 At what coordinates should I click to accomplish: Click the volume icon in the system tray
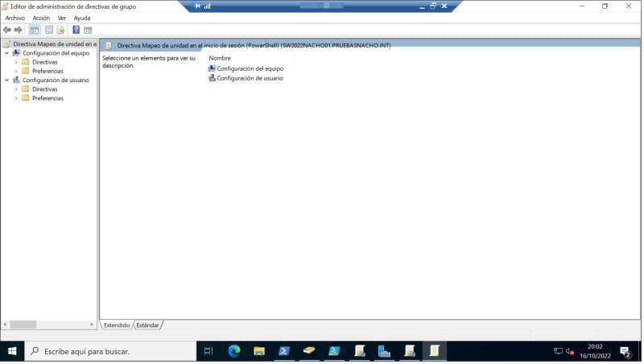570,351
